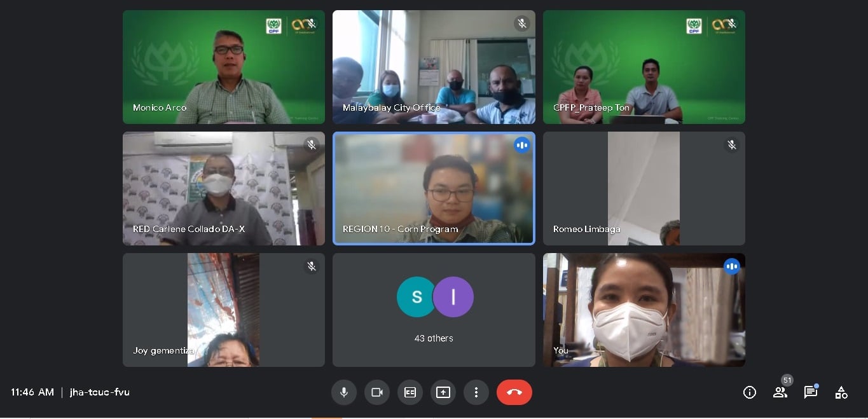868x419 pixels.
Task: Open the meeting details info icon
Action: [x=750, y=392]
